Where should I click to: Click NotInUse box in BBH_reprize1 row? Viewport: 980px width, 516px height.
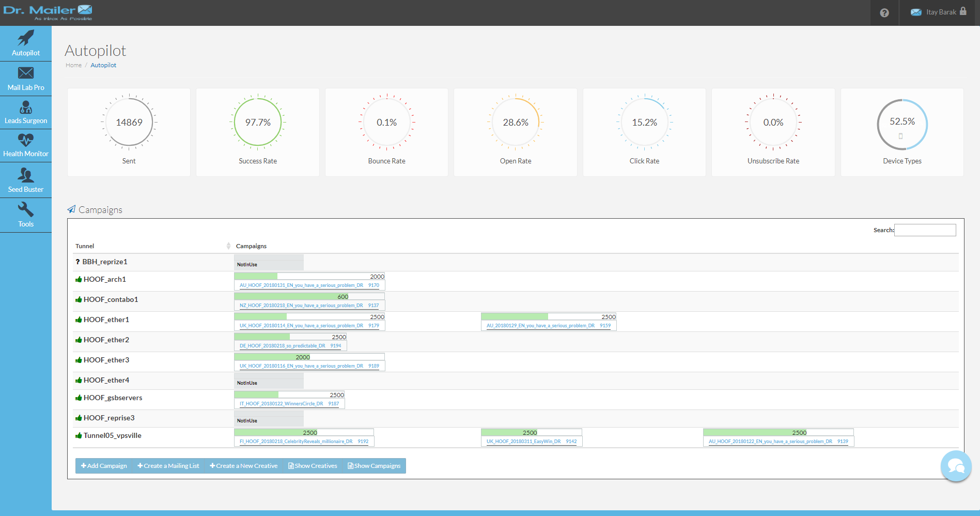click(269, 262)
